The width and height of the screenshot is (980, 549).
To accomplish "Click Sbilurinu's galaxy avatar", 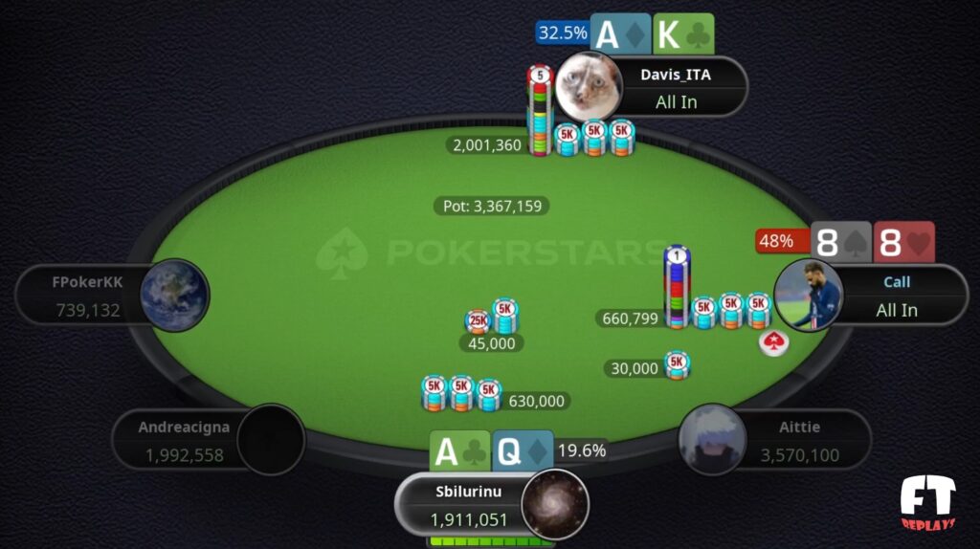I will [555, 505].
